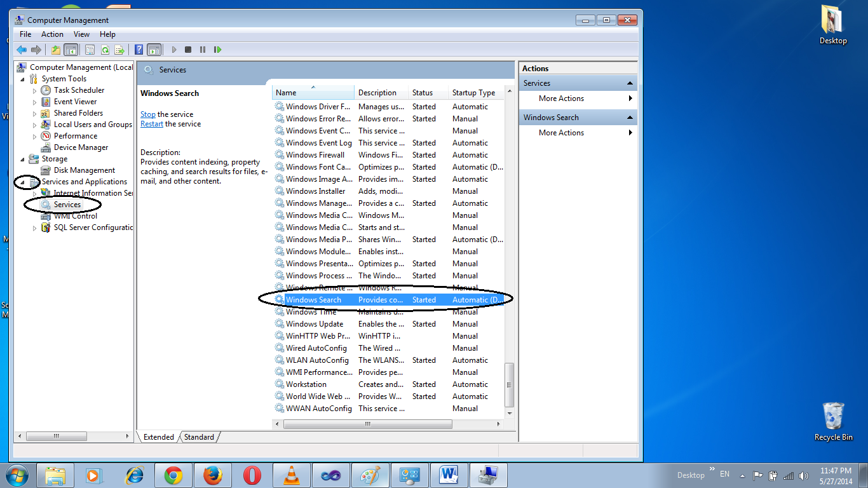Open the Help menu
868x488 pixels.
click(x=107, y=34)
